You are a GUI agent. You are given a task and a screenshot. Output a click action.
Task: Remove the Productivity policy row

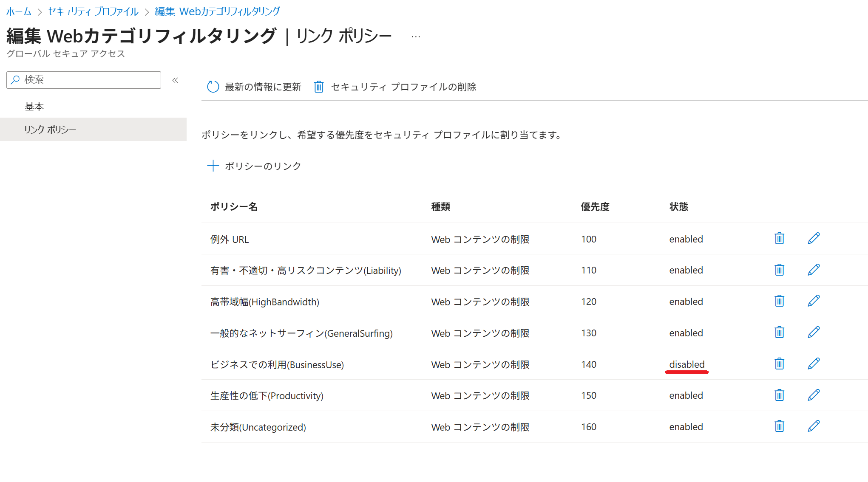tap(779, 395)
